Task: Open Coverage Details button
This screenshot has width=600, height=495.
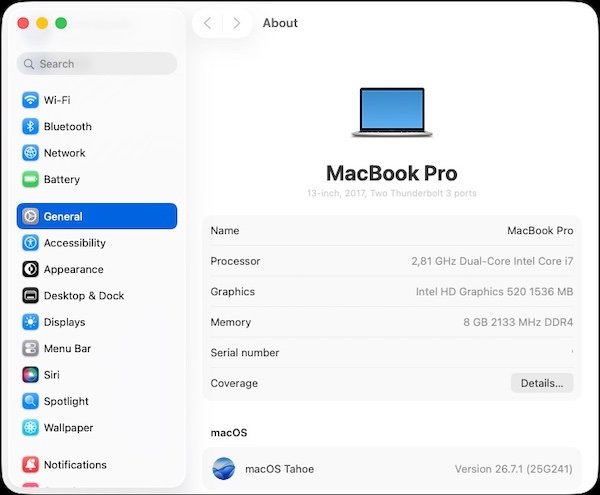Action: tap(542, 383)
